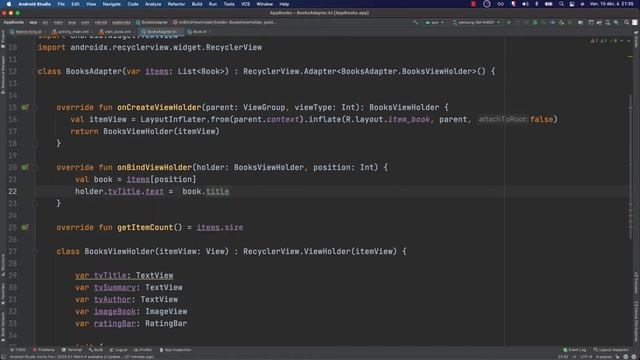This screenshot has width=640, height=360.
Task: Collapse the onBindViewHolder function fold marker
Action: 36,167
